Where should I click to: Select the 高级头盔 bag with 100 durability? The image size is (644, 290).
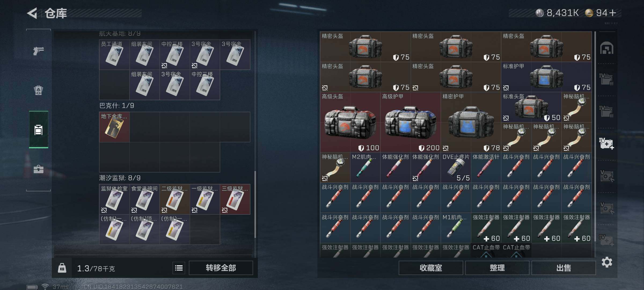(x=350, y=122)
